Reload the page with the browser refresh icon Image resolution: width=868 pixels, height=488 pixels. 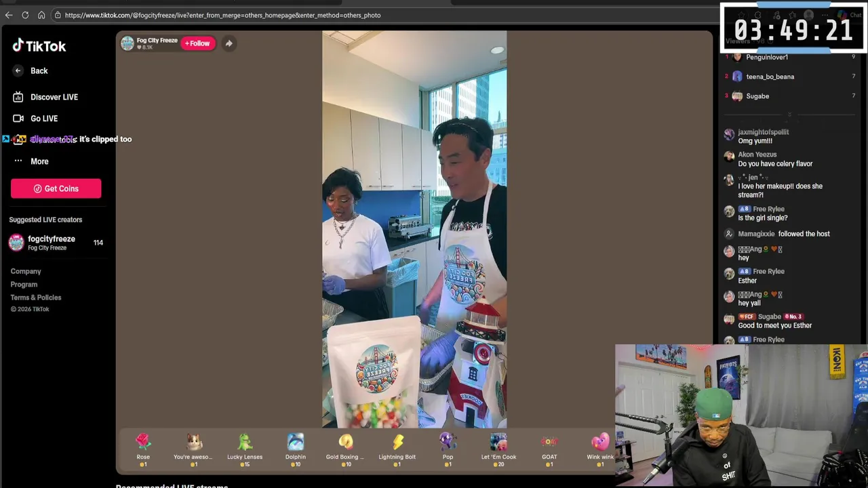click(25, 15)
